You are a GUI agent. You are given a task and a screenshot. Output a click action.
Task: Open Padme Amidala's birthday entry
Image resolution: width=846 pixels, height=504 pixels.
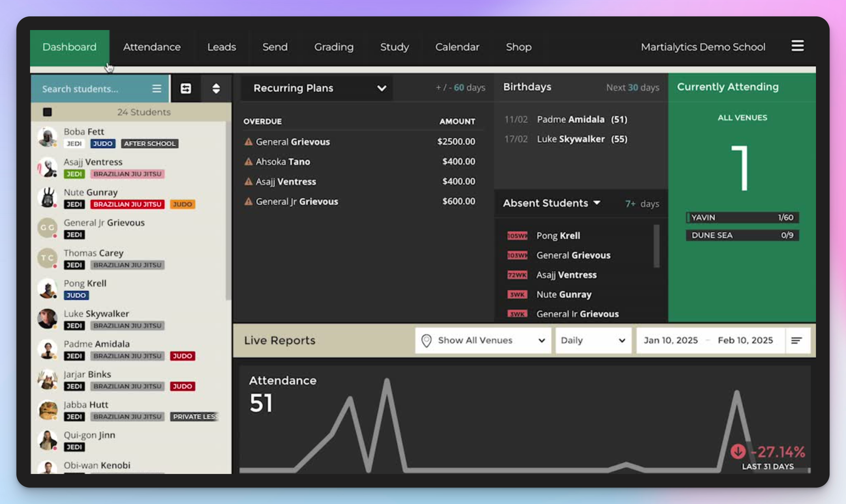tap(566, 120)
